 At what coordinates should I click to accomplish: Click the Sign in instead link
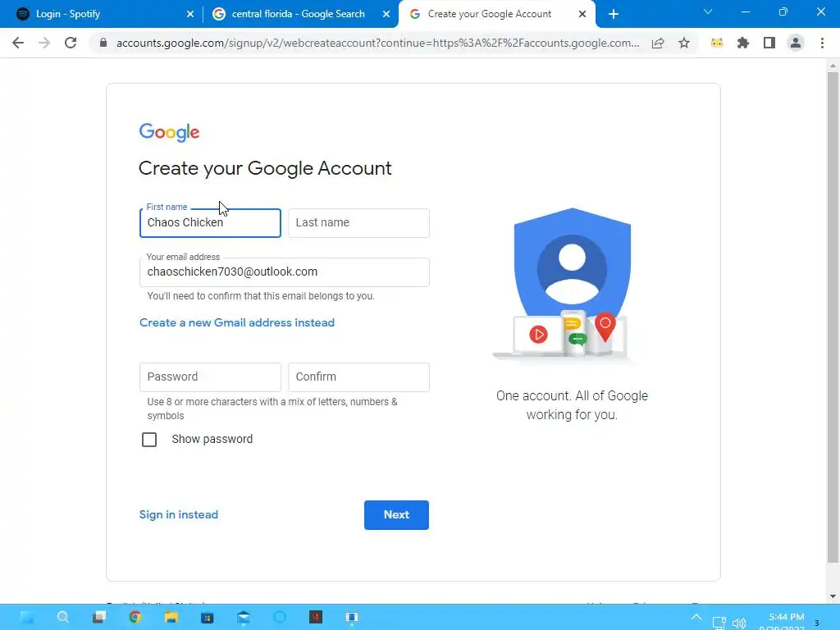click(178, 515)
